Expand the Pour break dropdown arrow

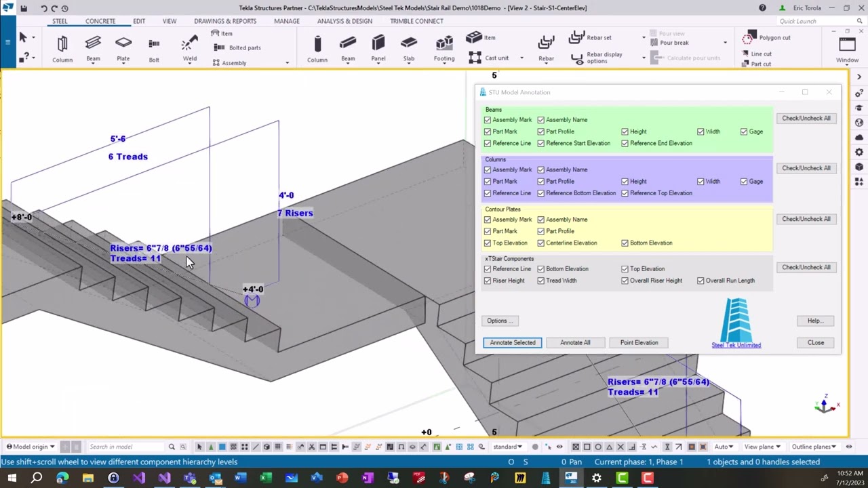[725, 43]
